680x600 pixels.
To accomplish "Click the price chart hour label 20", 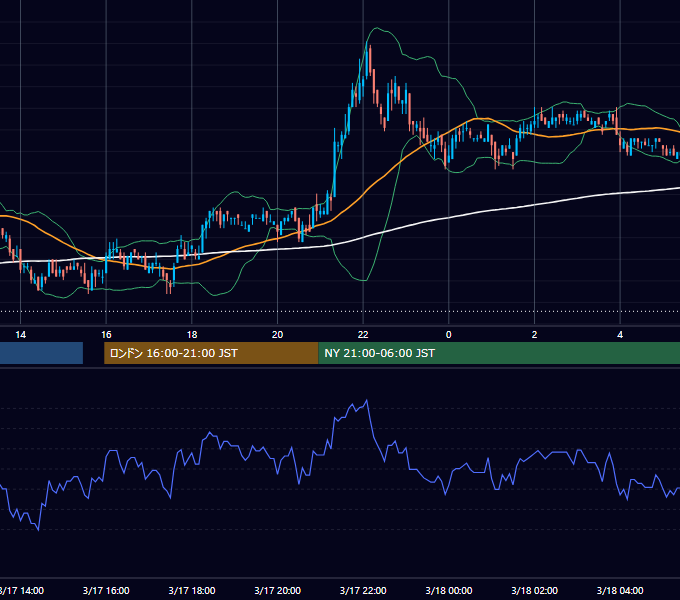I will tap(278, 335).
